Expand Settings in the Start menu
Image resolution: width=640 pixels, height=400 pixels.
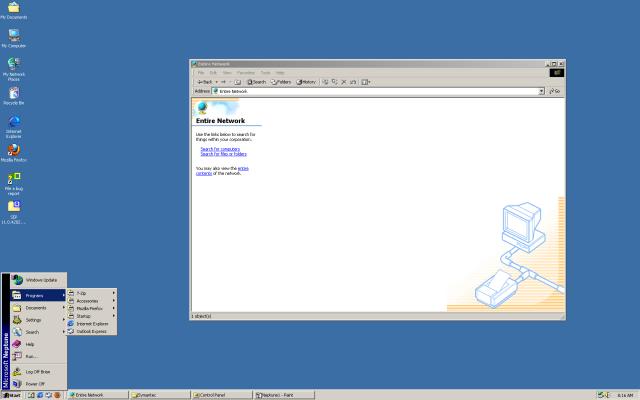38,320
